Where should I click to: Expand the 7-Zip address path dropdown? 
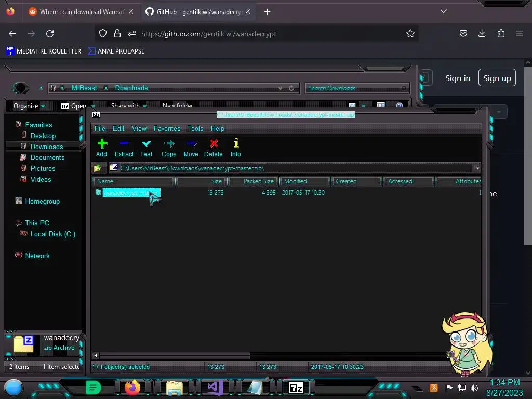point(477,168)
